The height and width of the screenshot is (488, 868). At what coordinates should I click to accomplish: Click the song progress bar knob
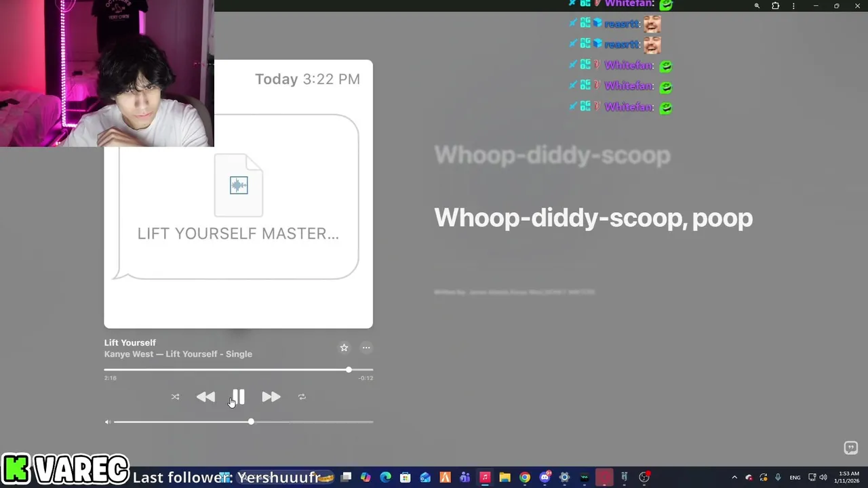[x=349, y=369]
